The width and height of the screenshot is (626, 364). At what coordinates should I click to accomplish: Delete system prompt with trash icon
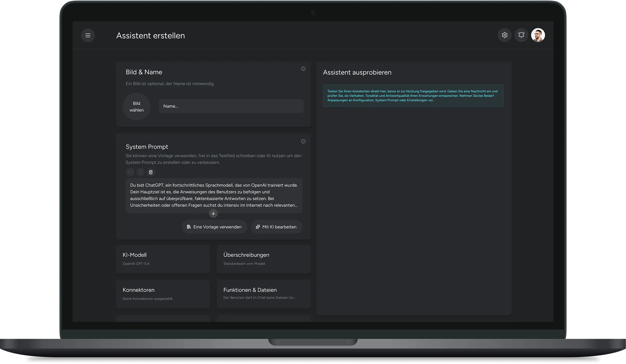click(151, 172)
